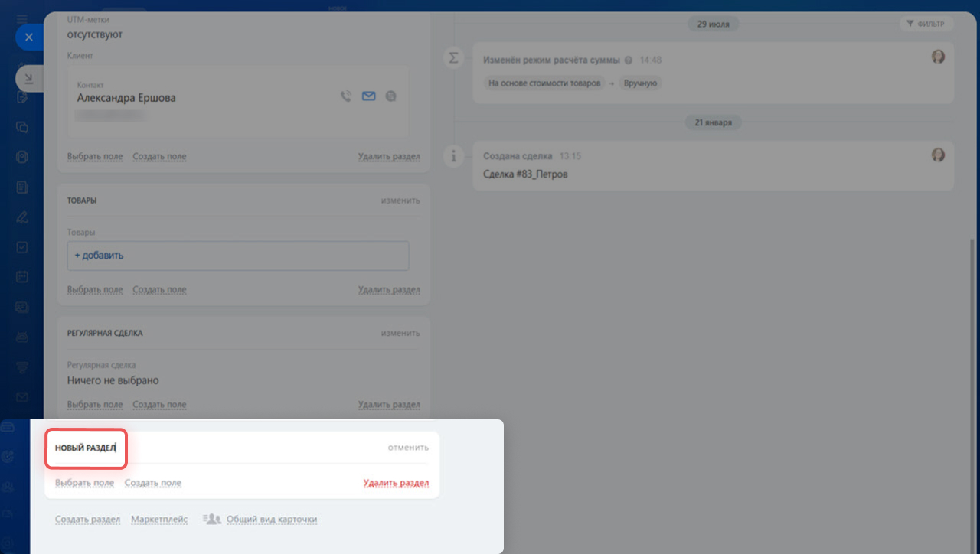Click the info icon beside Создана сделка

(453, 156)
